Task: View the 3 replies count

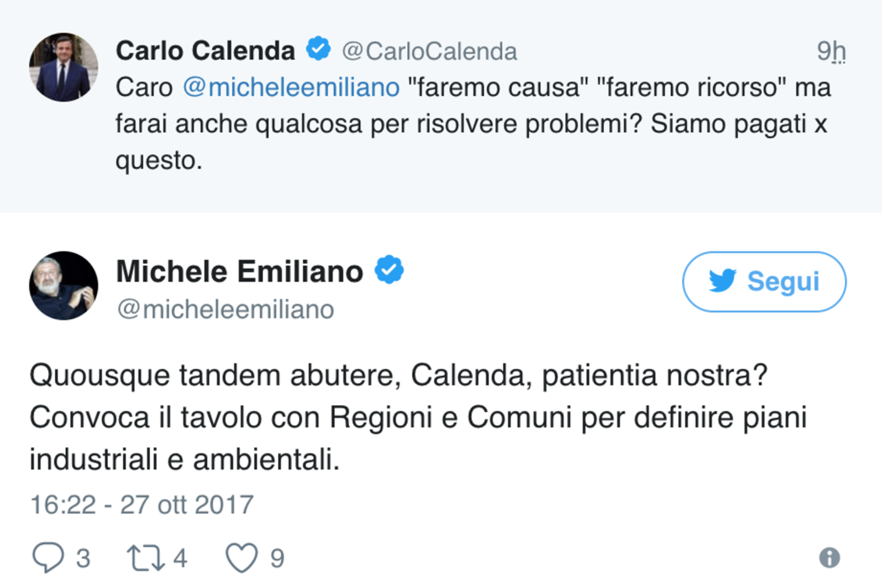Action: 83,558
